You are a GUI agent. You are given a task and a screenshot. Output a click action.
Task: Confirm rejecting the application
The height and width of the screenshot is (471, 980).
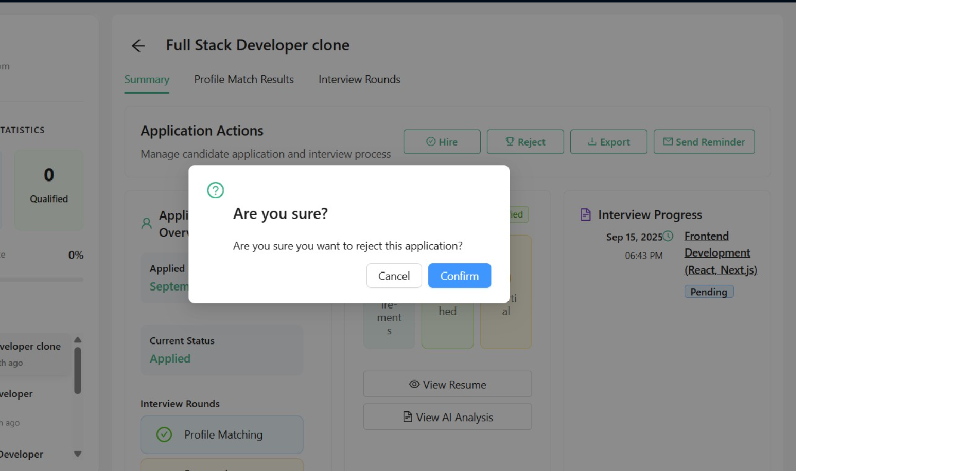(x=459, y=276)
